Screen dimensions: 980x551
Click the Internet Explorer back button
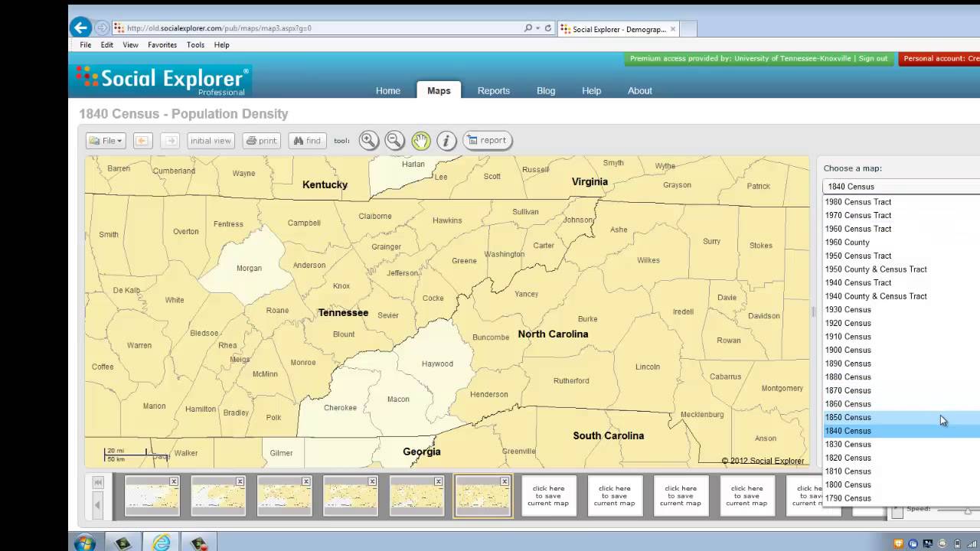point(80,28)
